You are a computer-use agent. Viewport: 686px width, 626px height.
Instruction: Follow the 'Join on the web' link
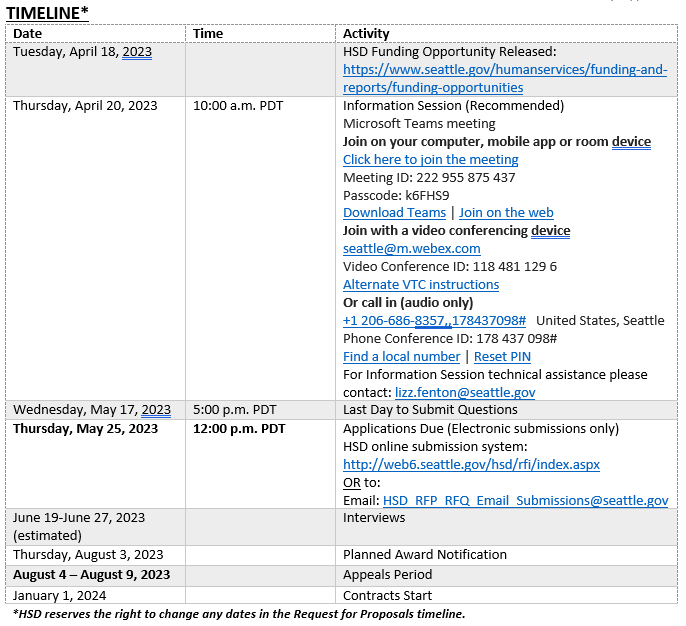point(506,213)
